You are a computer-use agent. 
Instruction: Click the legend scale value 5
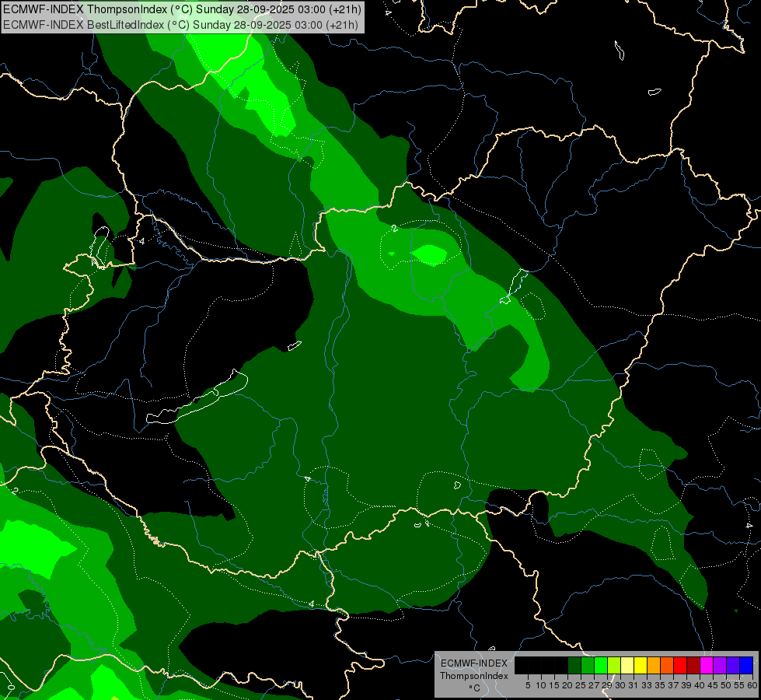point(528,685)
